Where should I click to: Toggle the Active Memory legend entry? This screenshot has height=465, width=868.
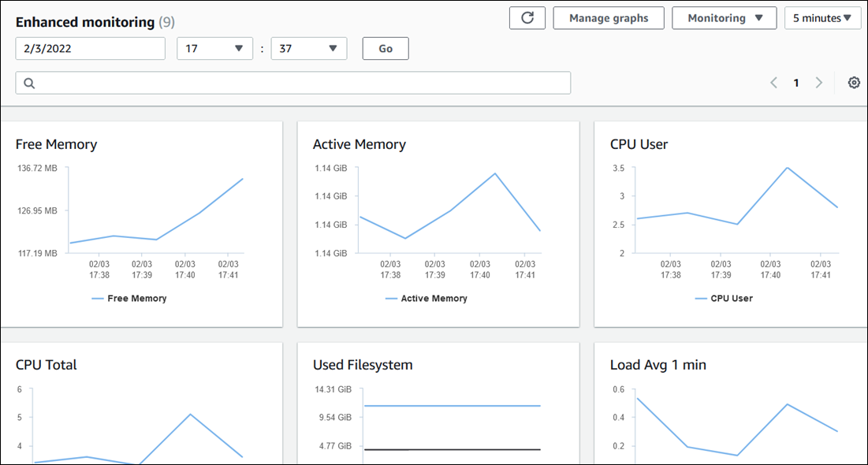tap(427, 299)
